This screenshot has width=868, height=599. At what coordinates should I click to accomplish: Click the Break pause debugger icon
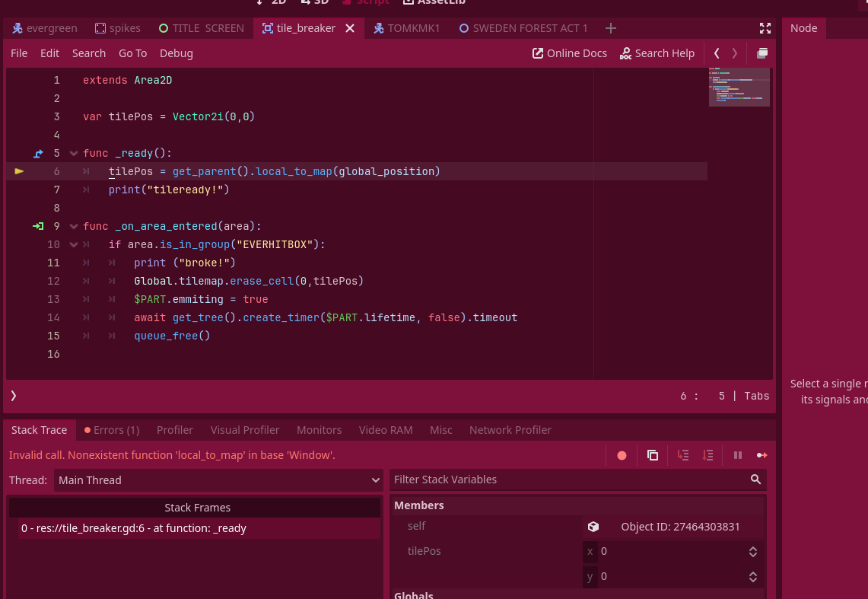click(738, 456)
